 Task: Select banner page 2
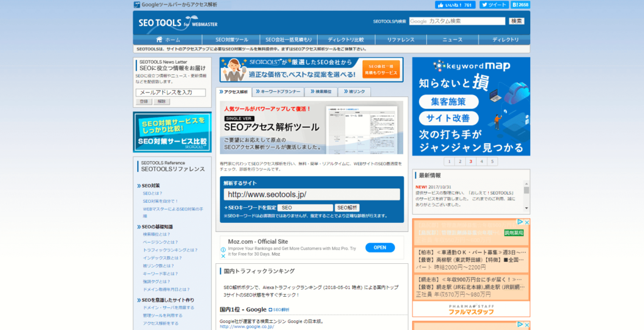click(460, 162)
